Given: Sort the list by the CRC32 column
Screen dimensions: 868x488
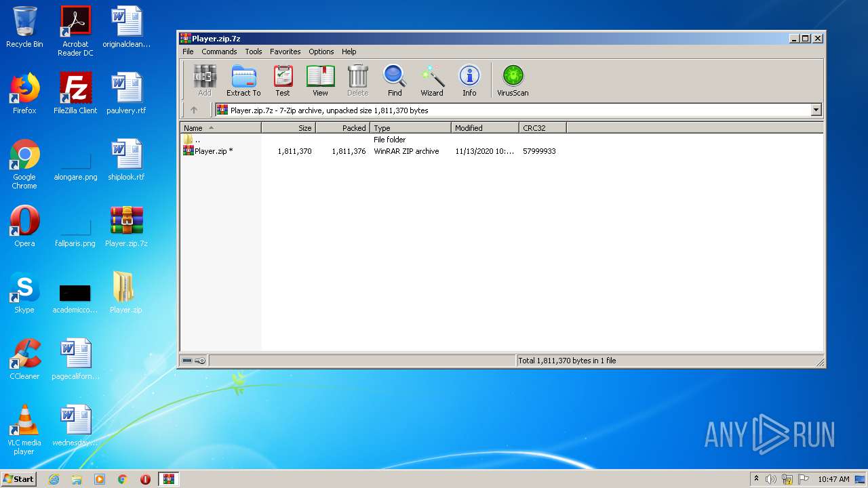Looking at the screenshot, I should pos(542,127).
